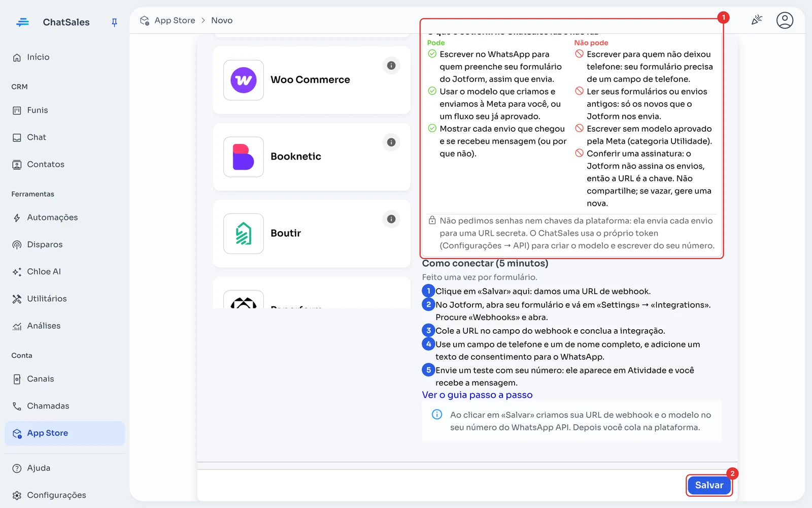
Task: Open Contatos in the sidebar
Action: [65, 165]
